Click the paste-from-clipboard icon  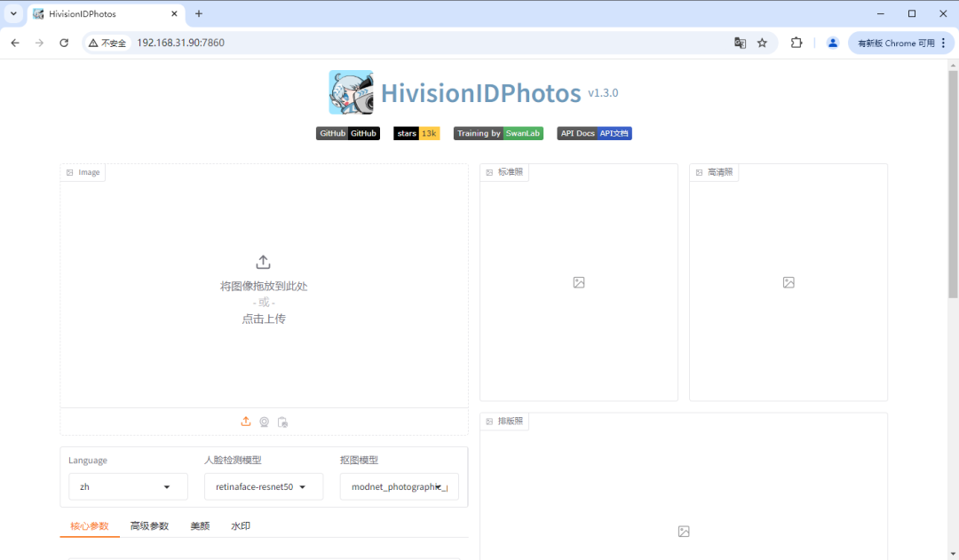click(x=282, y=422)
